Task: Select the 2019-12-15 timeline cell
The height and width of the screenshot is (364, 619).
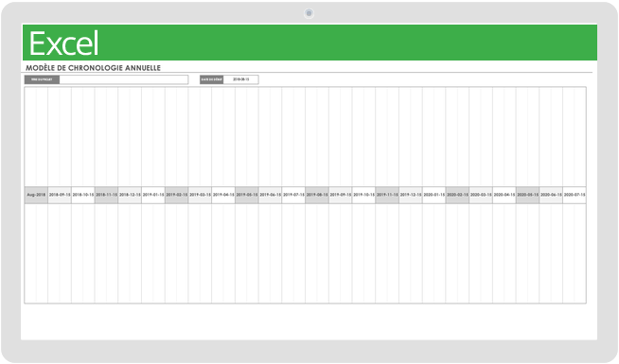Action: (x=411, y=195)
